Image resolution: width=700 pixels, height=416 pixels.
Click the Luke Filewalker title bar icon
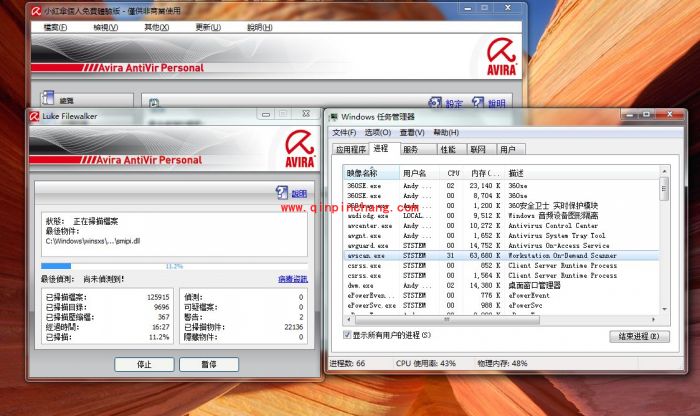(36, 116)
